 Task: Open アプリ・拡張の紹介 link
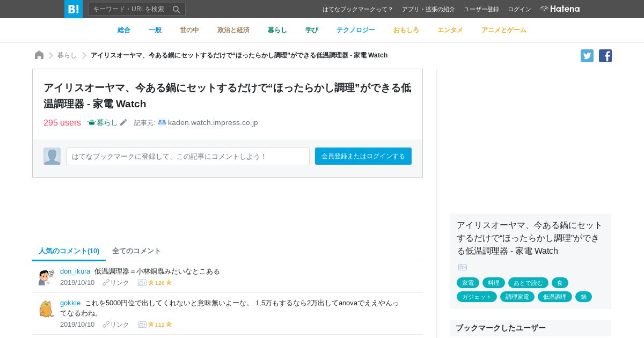428,9
